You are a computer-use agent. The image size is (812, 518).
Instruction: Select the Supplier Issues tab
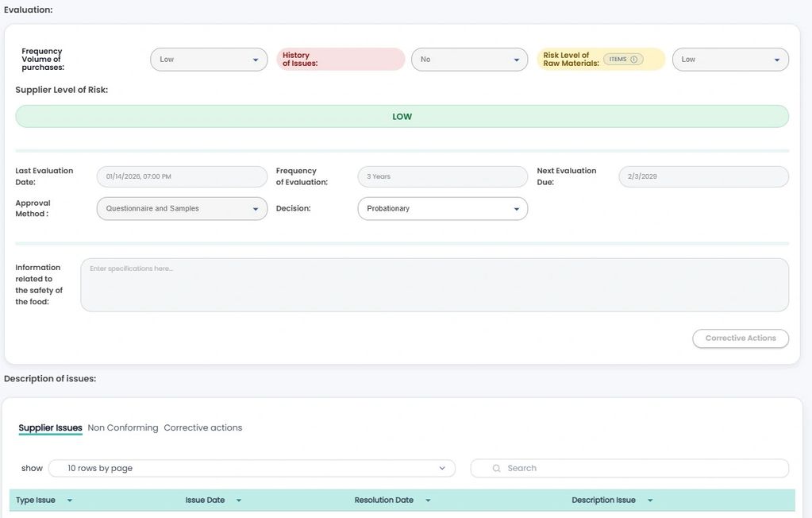click(x=50, y=428)
